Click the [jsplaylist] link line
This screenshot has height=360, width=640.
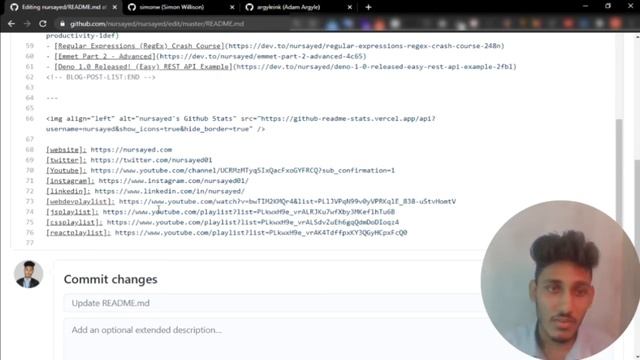pyautogui.click(x=220, y=212)
